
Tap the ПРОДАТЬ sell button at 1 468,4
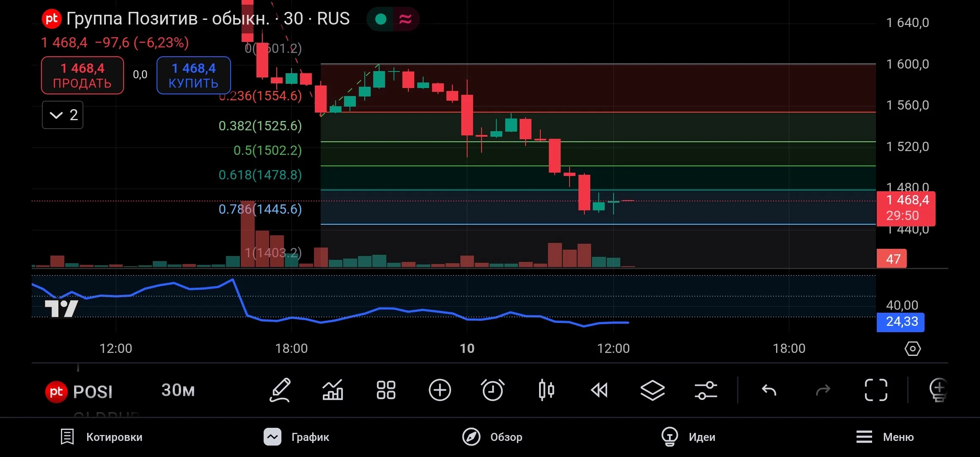pyautogui.click(x=83, y=75)
